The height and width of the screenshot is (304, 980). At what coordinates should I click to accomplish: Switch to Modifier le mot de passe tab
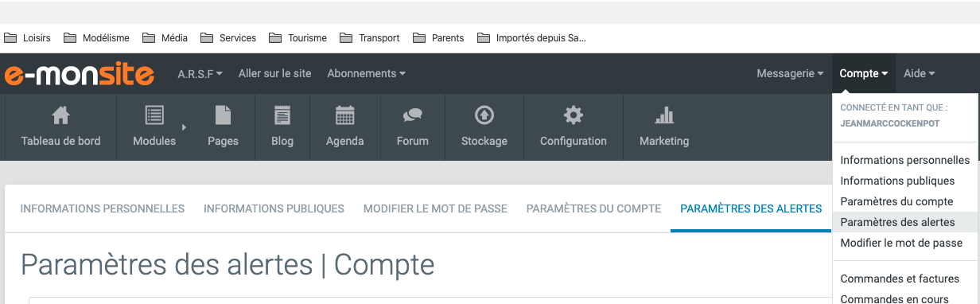coord(435,209)
